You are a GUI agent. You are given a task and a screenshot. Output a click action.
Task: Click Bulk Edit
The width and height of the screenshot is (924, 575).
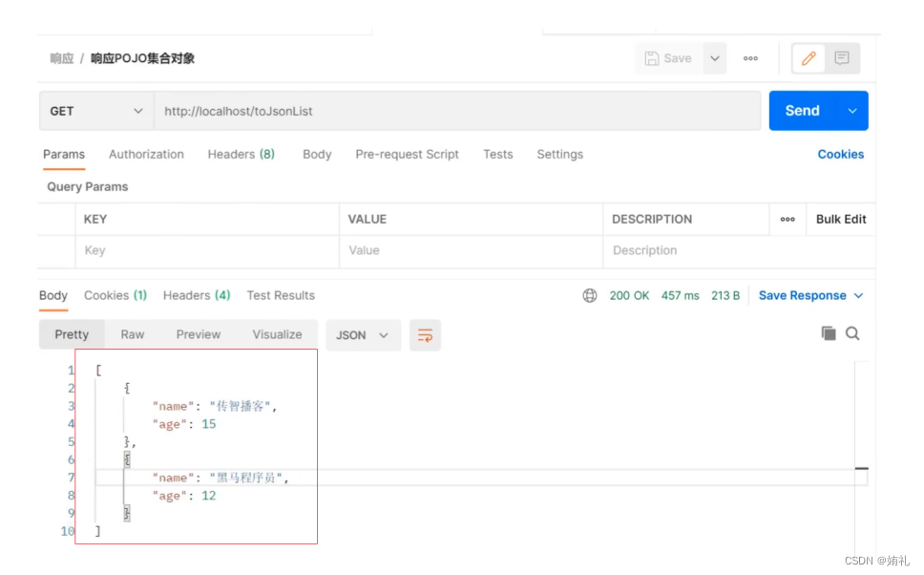click(x=841, y=220)
